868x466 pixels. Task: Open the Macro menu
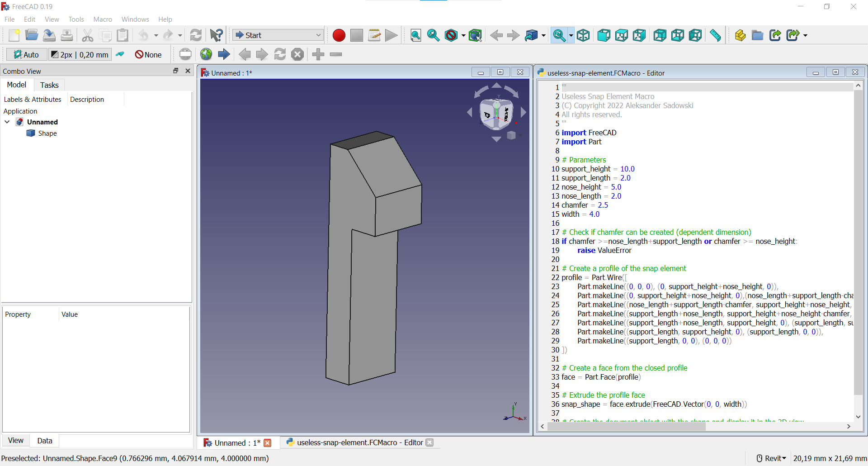pos(103,19)
